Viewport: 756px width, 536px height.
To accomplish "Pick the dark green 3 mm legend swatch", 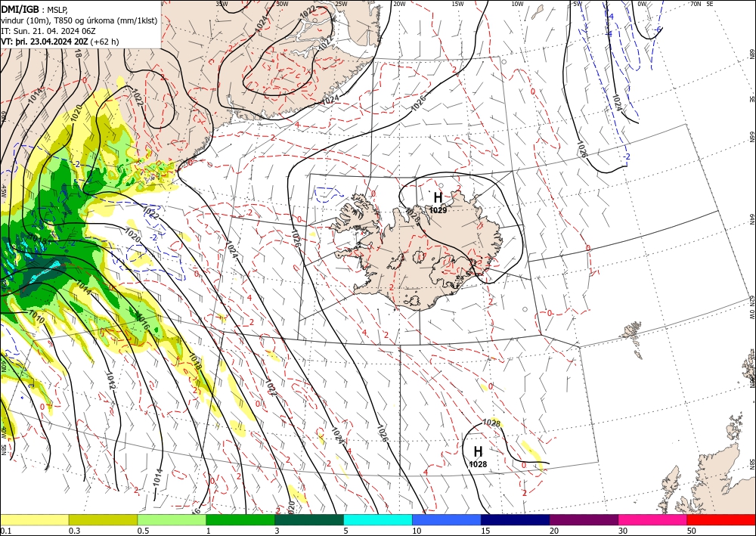I will click(309, 519).
